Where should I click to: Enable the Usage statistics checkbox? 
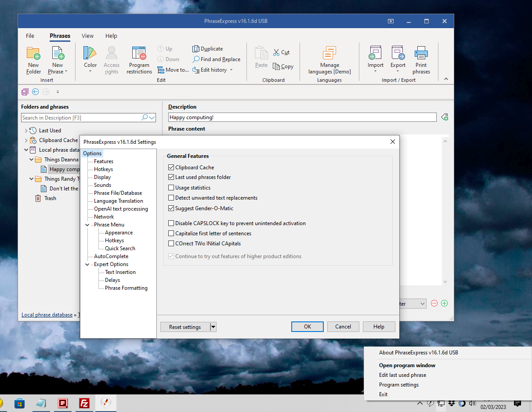tap(171, 188)
